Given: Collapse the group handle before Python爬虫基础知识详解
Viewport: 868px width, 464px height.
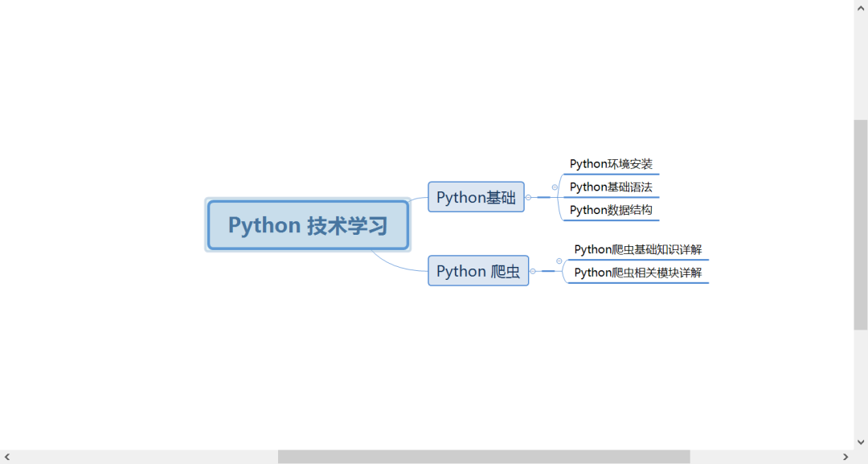Looking at the screenshot, I should tap(559, 261).
